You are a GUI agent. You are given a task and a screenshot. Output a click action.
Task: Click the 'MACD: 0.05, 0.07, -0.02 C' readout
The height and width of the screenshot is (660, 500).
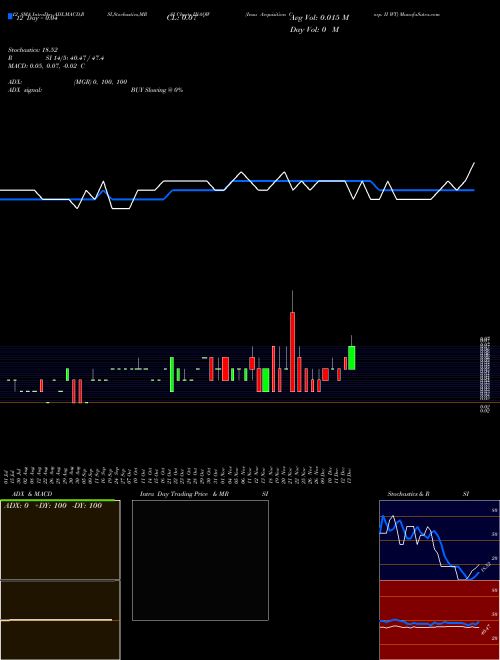coord(46,66)
